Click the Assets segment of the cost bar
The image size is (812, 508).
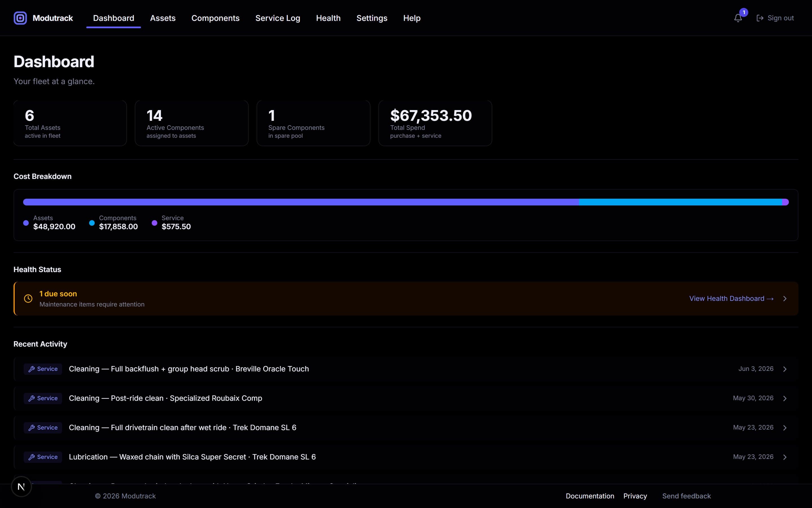301,202
